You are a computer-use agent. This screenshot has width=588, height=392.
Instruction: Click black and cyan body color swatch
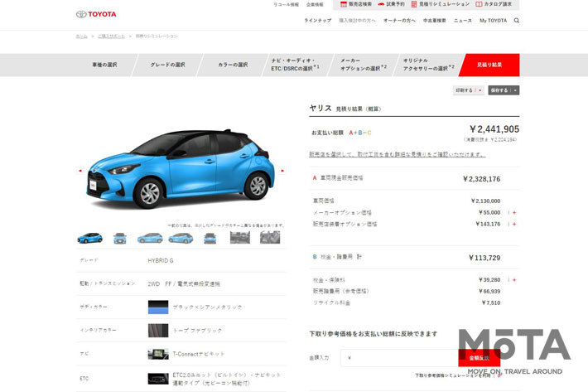pos(158,307)
